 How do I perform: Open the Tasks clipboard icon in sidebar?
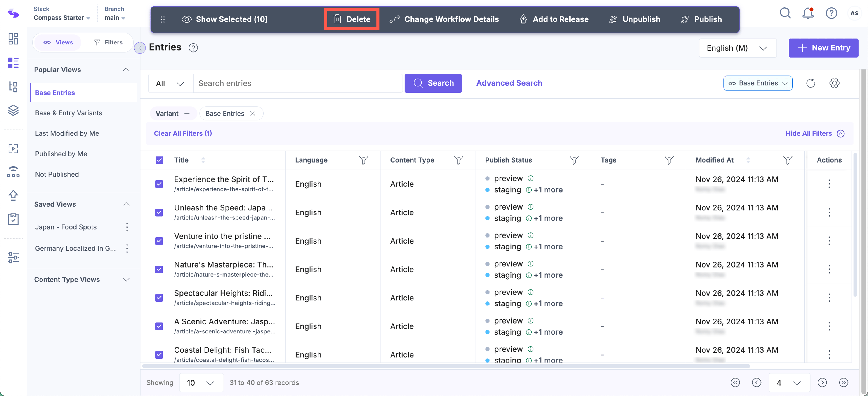point(13,219)
